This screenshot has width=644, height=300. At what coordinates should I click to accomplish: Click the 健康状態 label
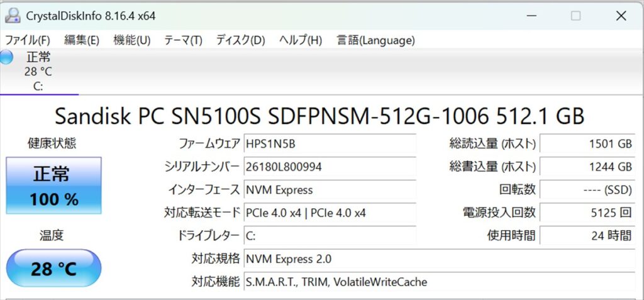click(52, 143)
